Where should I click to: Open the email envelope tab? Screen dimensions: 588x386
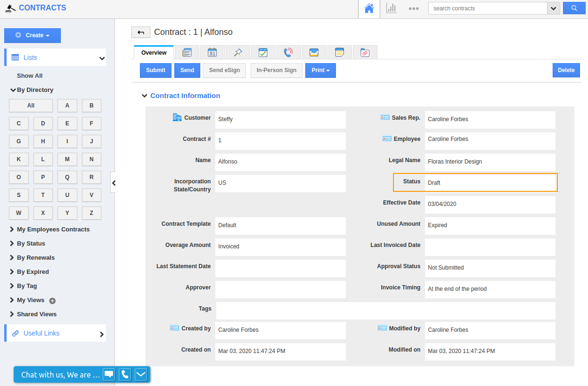(x=314, y=52)
